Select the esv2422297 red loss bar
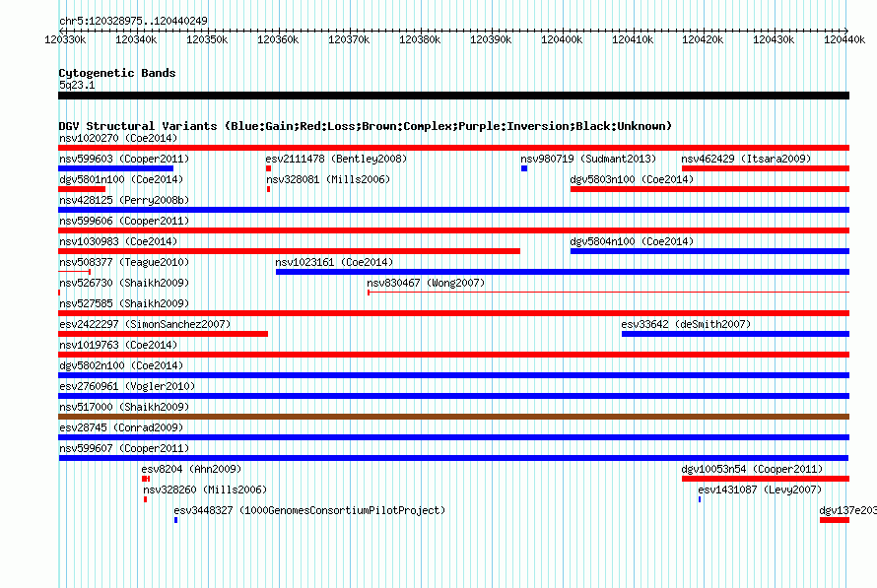The image size is (877, 588). [x=164, y=334]
